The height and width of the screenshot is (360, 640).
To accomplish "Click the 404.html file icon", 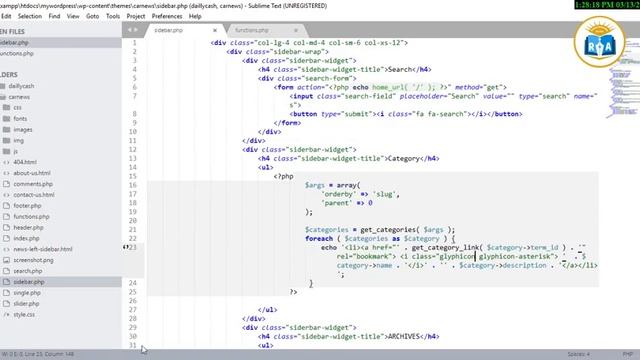I will point(6,162).
